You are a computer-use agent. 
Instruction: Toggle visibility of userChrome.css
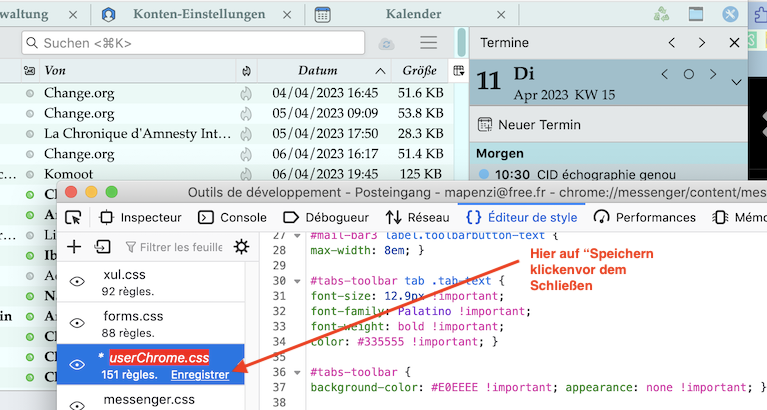[77, 364]
